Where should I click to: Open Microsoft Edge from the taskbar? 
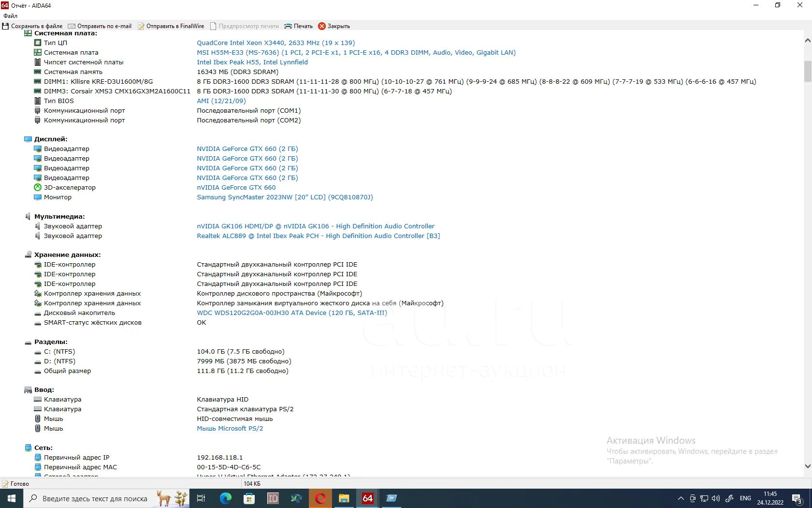click(226, 498)
